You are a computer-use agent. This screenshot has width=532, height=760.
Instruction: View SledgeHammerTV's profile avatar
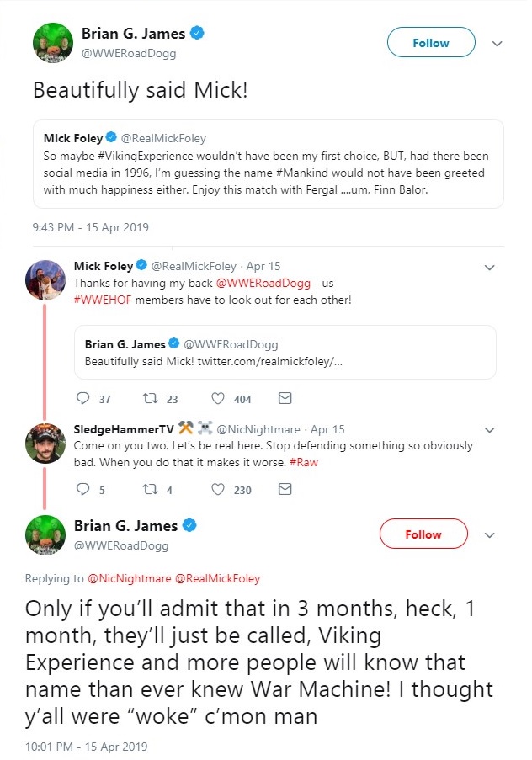[46, 443]
